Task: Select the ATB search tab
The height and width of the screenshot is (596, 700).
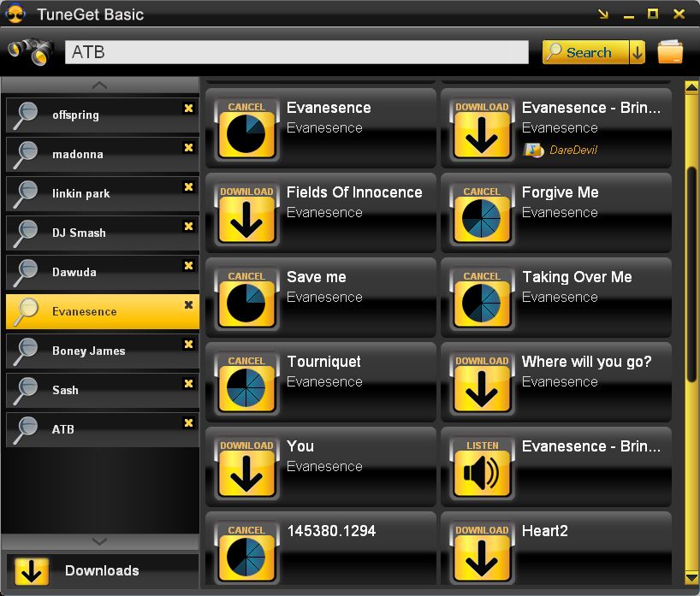Action: coord(102,429)
